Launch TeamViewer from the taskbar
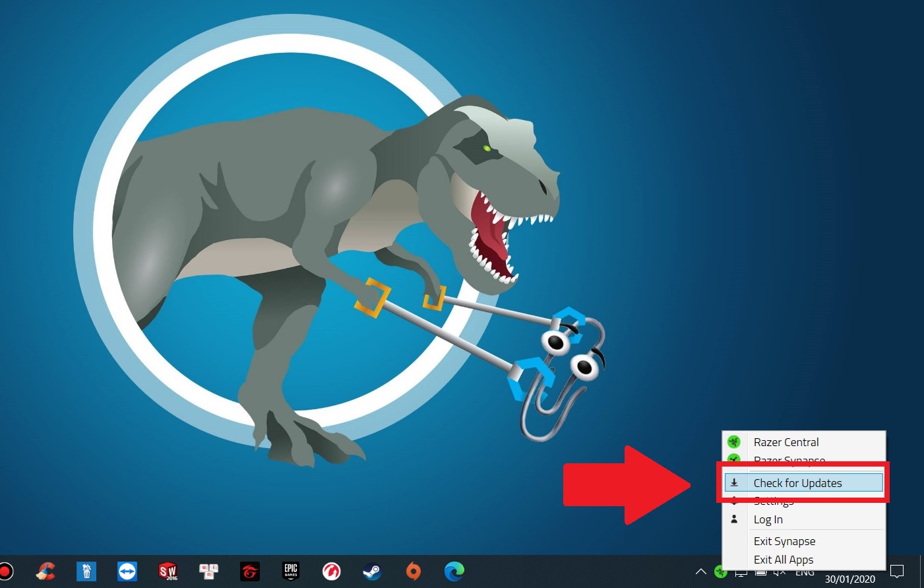The image size is (924, 588). pos(127,571)
